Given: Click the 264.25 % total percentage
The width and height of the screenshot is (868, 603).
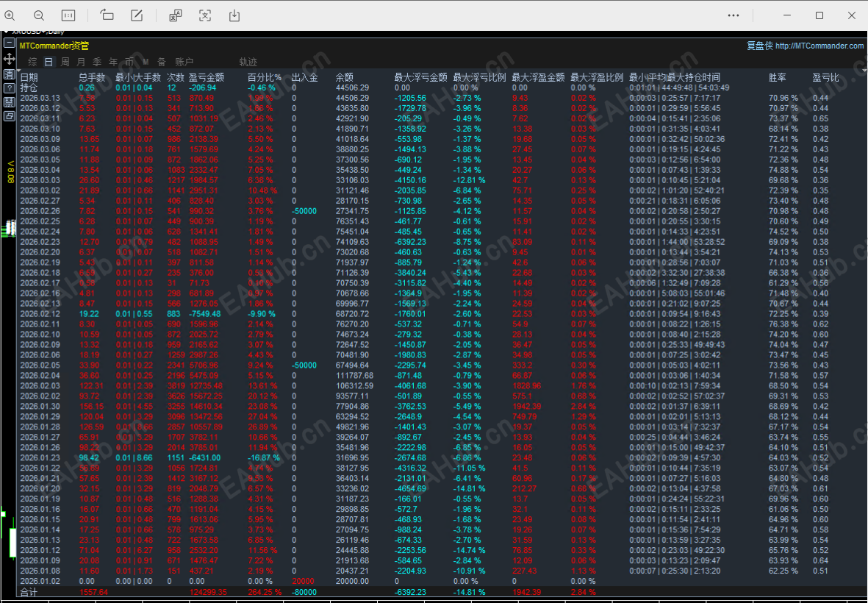Looking at the screenshot, I should pos(264,593).
